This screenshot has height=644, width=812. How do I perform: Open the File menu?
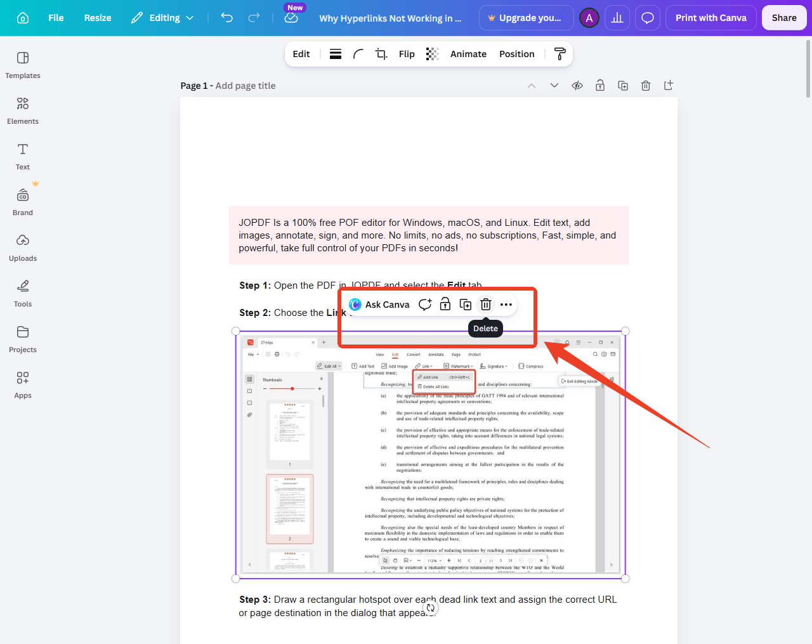tap(56, 18)
